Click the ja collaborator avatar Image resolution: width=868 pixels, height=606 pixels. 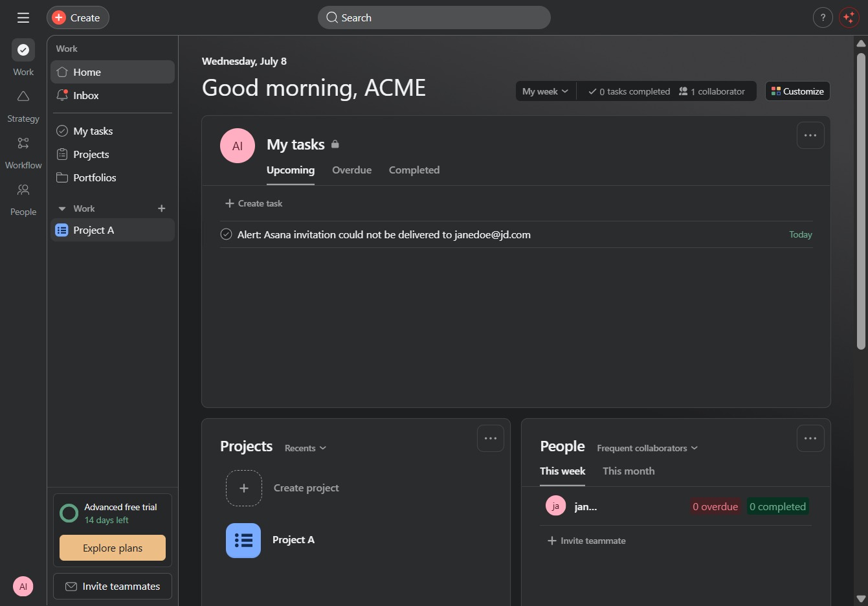(555, 506)
